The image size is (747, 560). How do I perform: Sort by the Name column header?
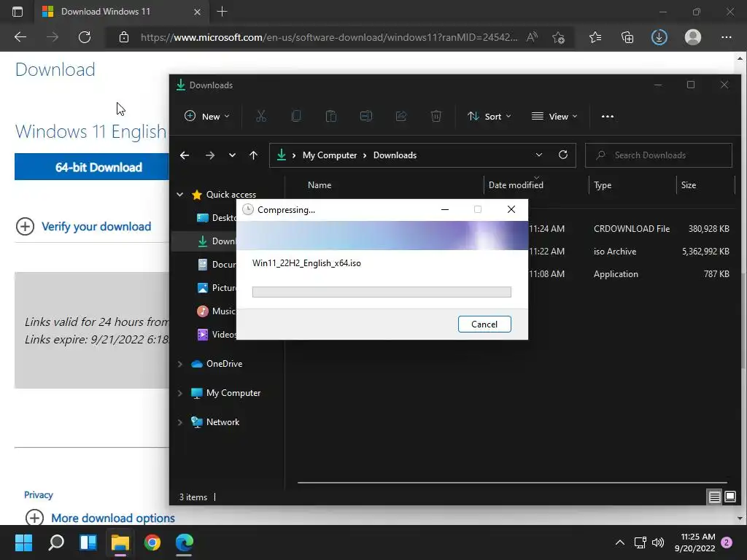[x=320, y=185]
